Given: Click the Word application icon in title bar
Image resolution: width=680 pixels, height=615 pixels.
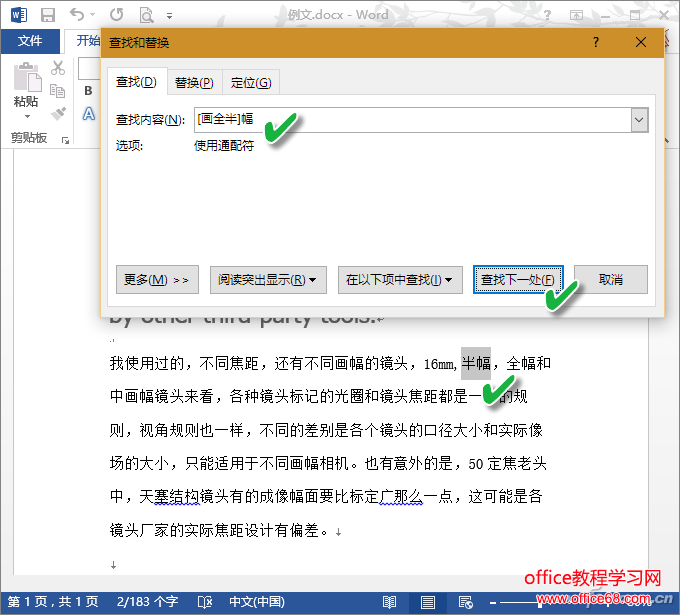Looking at the screenshot, I should (x=19, y=15).
